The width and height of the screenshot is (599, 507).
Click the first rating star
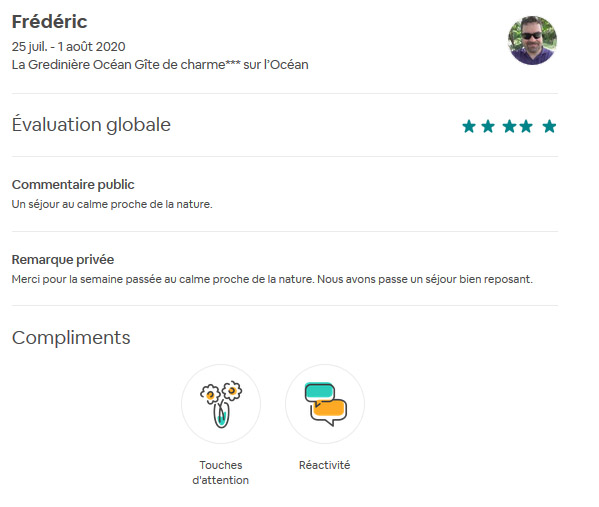(x=469, y=126)
